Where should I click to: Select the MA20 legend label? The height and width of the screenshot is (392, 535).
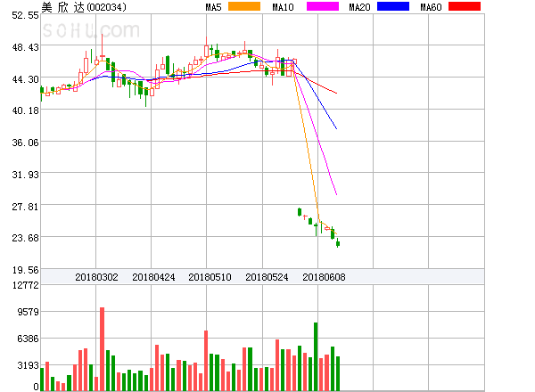[359, 7]
